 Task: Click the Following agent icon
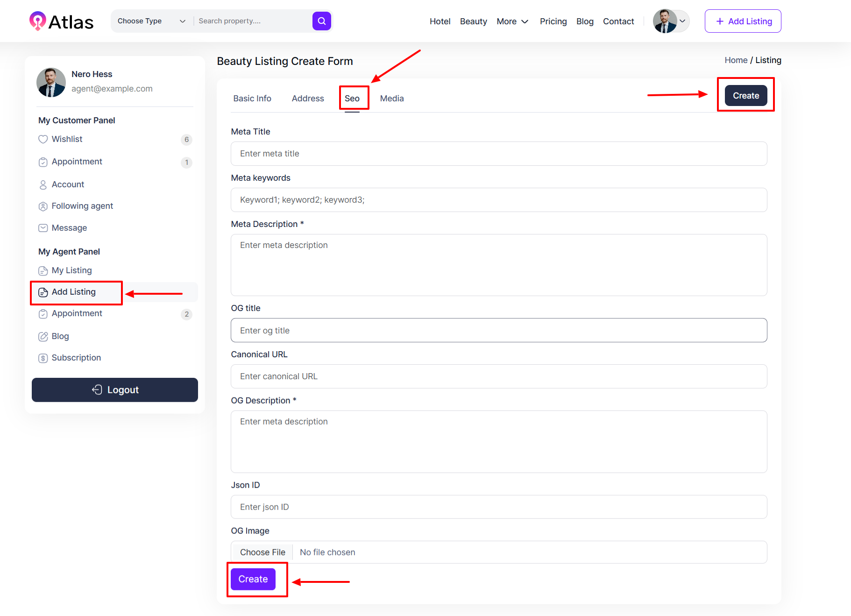(x=43, y=206)
